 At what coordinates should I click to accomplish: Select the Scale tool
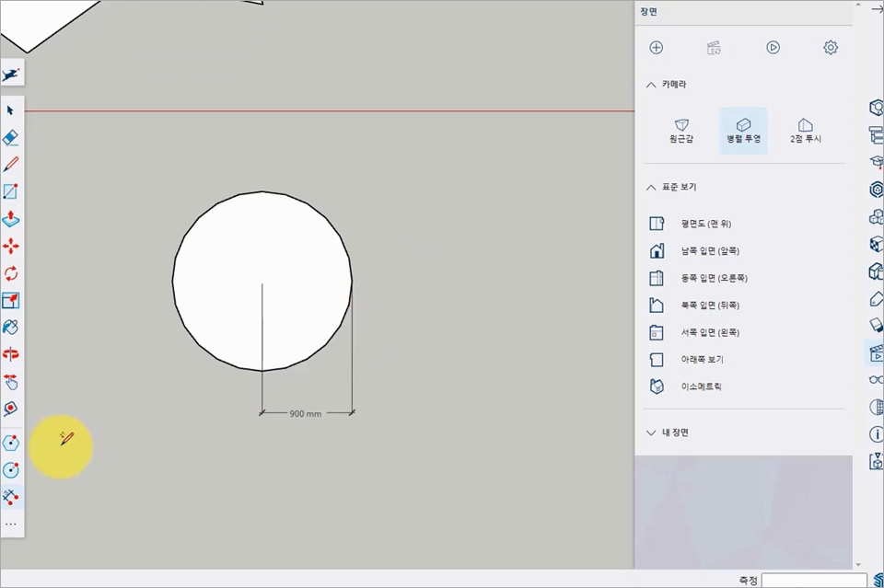click(11, 300)
